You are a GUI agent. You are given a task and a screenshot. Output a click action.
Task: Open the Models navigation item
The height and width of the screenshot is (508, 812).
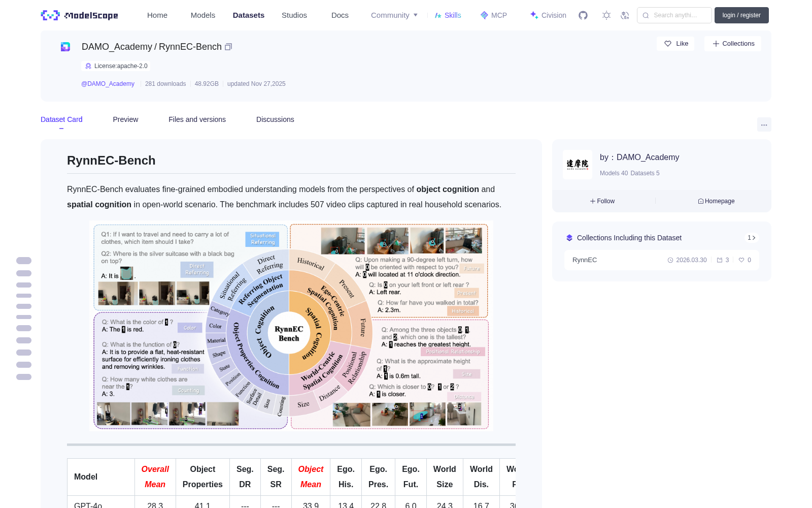click(x=203, y=15)
